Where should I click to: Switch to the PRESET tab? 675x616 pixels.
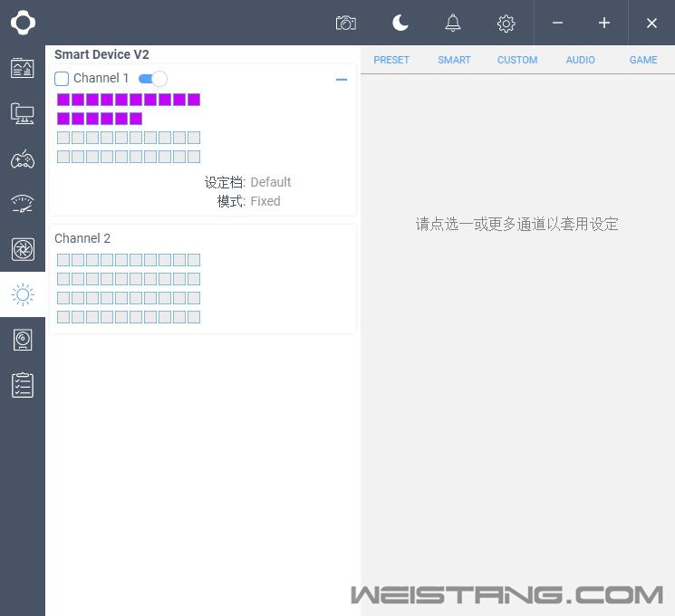[391, 60]
